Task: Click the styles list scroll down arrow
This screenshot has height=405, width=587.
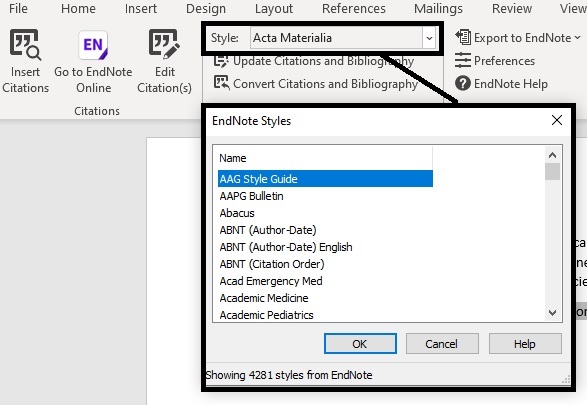Action: click(x=552, y=313)
